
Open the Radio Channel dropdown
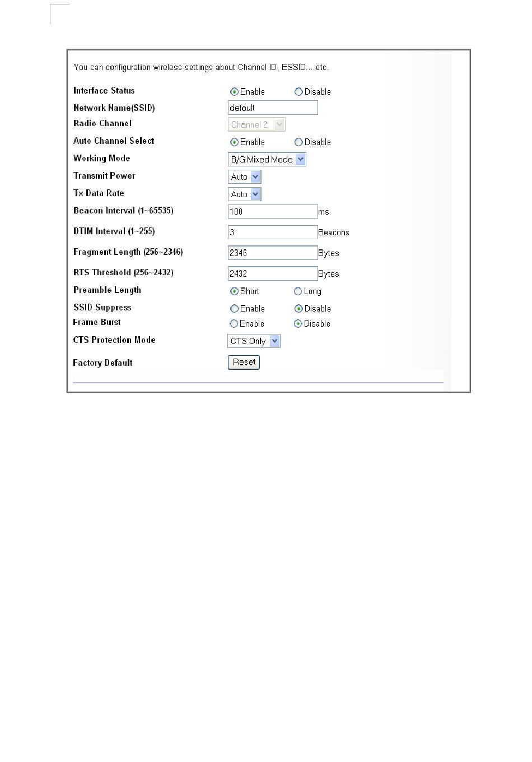point(257,124)
